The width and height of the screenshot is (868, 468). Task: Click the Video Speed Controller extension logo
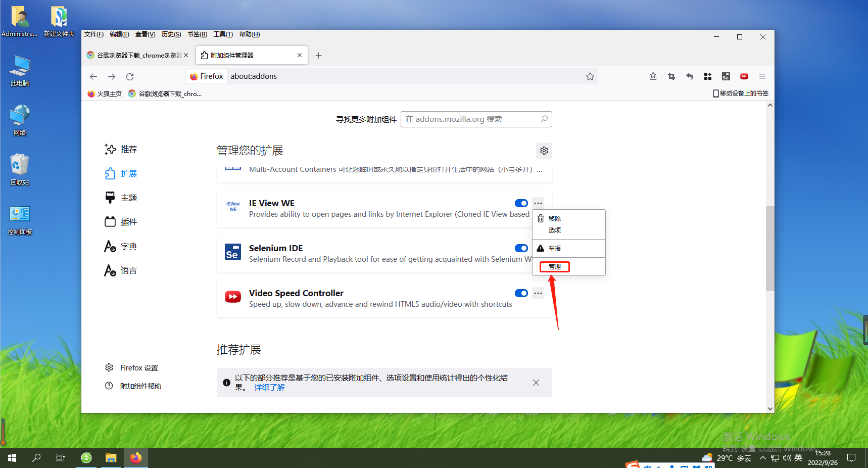233,297
